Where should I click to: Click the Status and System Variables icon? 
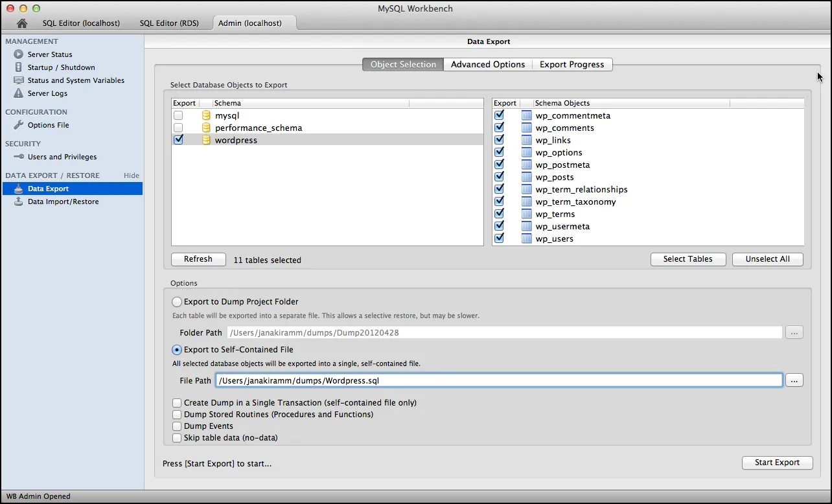pyautogui.click(x=18, y=80)
